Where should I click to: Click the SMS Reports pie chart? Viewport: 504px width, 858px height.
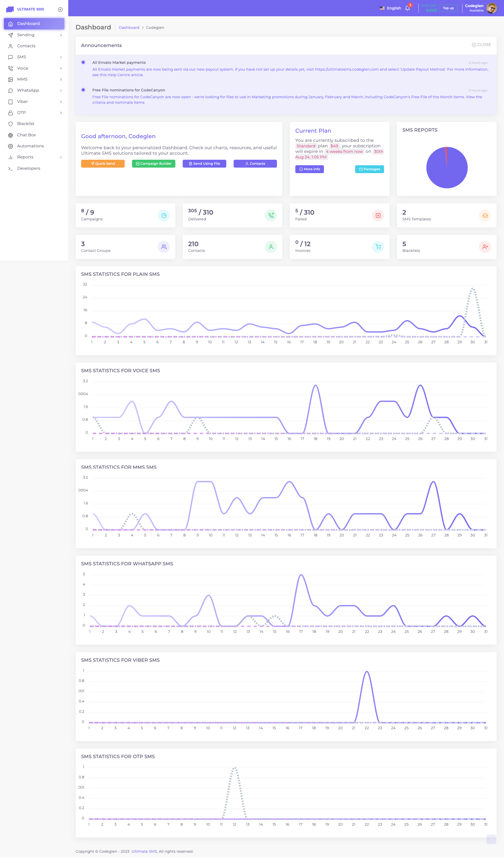[447, 168]
